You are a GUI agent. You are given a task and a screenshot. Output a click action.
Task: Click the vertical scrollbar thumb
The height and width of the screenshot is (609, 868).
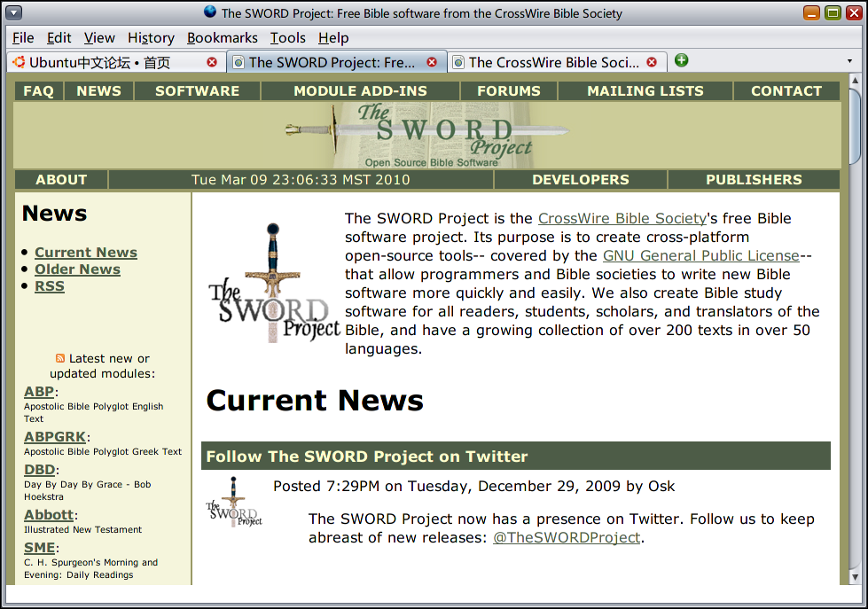click(x=855, y=127)
